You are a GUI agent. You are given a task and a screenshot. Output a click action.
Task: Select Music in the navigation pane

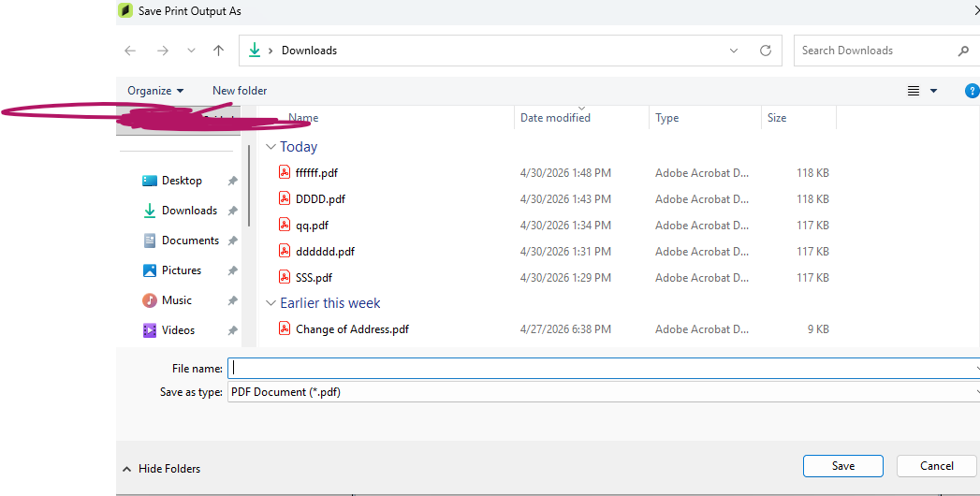pos(176,300)
